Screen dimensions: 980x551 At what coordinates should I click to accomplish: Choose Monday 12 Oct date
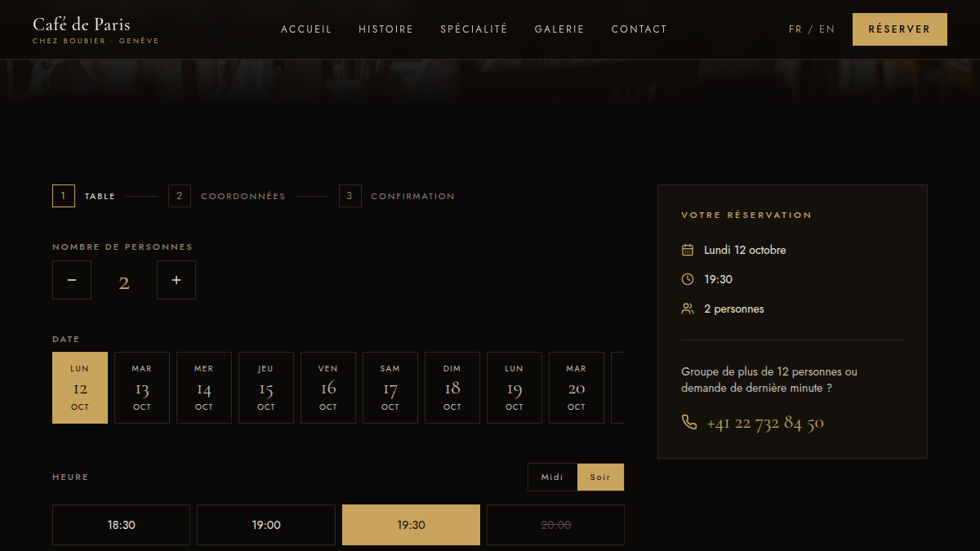tap(80, 388)
